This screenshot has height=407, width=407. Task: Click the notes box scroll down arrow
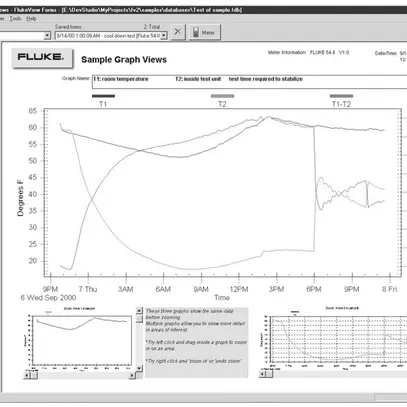coord(139,368)
